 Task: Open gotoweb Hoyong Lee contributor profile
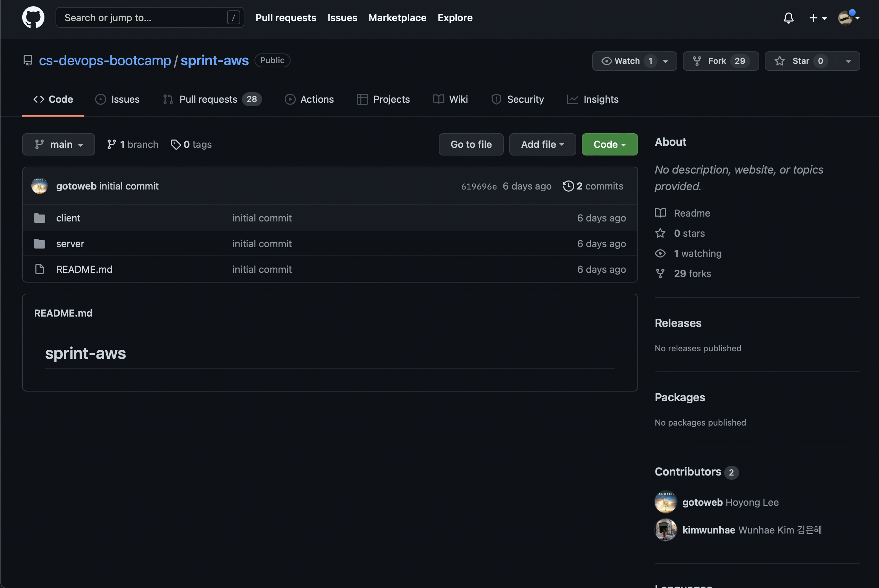coord(730,502)
